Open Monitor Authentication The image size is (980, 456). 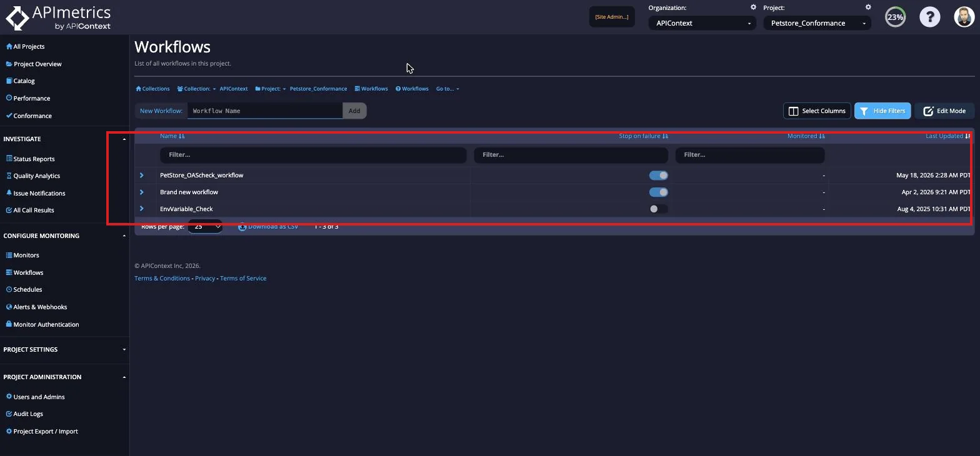tap(42, 324)
